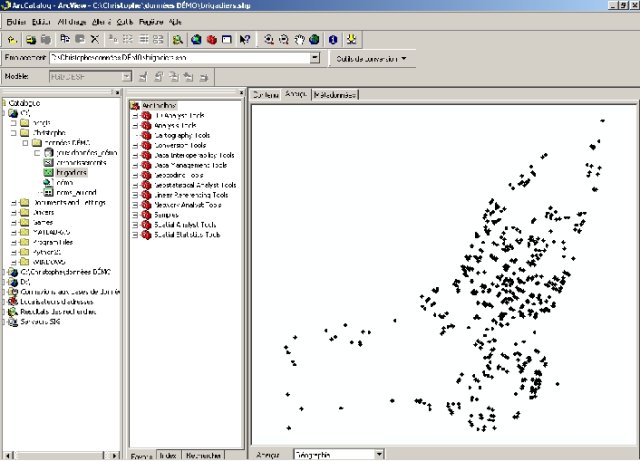
Task: Select the Identify info tool
Action: click(x=335, y=39)
